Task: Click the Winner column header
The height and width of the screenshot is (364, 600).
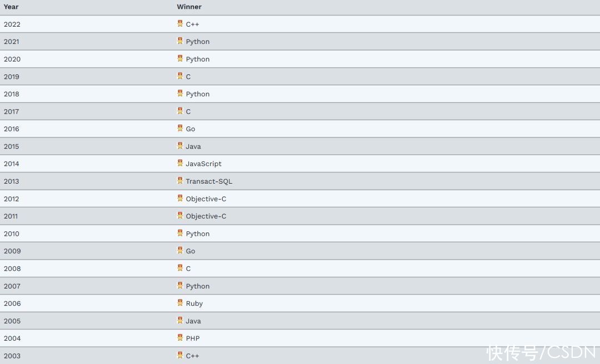Action: click(189, 7)
